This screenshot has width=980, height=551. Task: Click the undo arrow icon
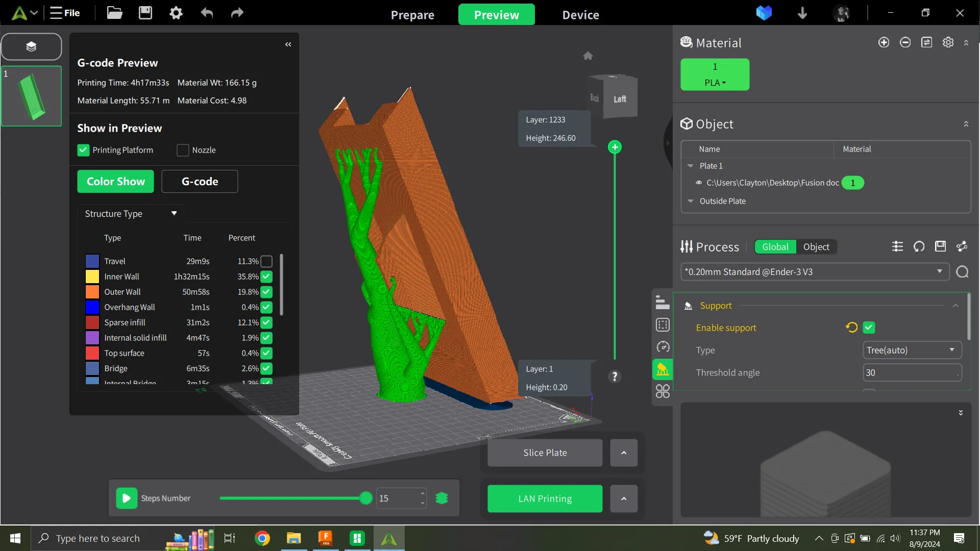207,13
